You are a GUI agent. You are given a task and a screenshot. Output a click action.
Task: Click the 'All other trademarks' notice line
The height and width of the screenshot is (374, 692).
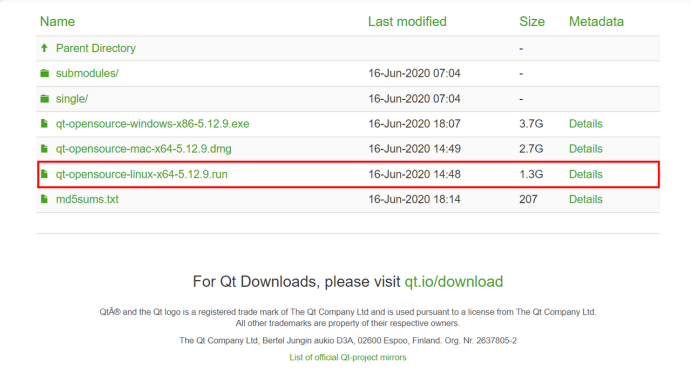[x=348, y=323]
